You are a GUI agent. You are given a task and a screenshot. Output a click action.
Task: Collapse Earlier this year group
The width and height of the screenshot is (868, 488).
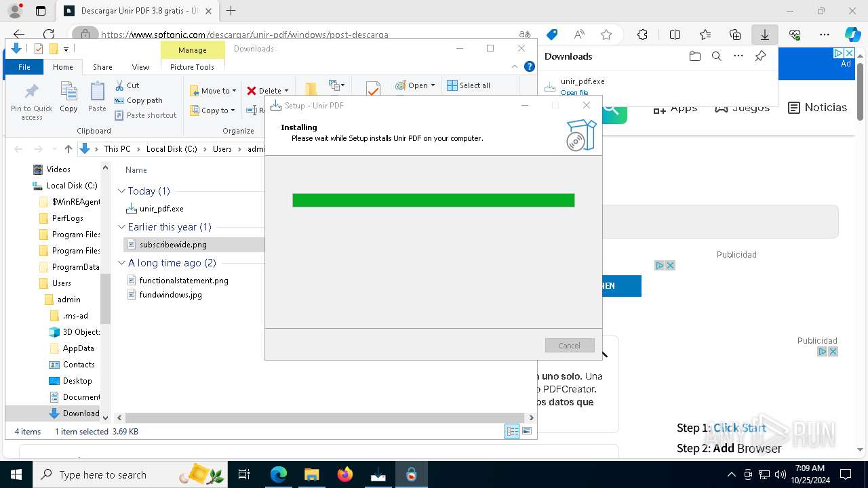122,227
